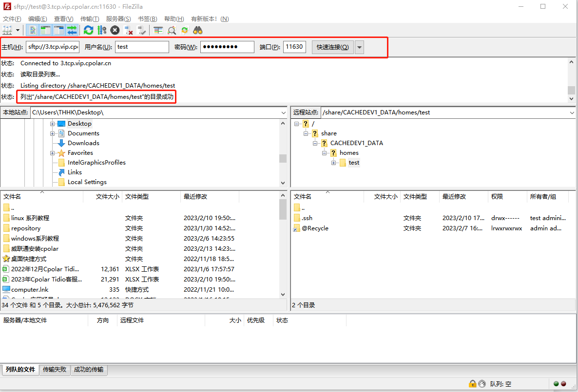Cancel the current operation
Screen dimensions: 578x392
pos(114,30)
